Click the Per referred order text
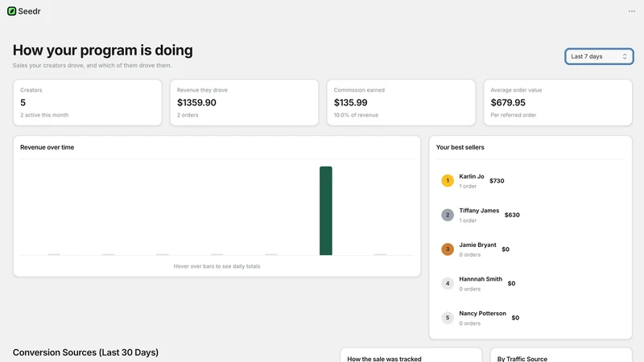Image resolution: width=644 pixels, height=362 pixels. click(x=514, y=115)
